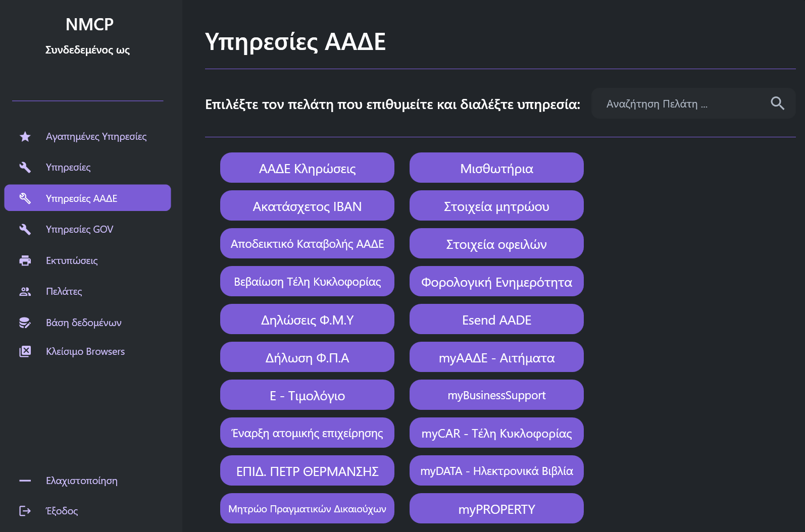
Task: Click the exit icon beside Έξοδος
Action: coord(25,511)
